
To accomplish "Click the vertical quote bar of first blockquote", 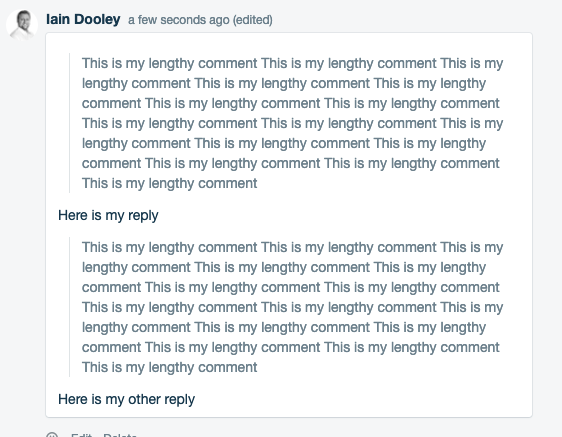I will point(70,123).
